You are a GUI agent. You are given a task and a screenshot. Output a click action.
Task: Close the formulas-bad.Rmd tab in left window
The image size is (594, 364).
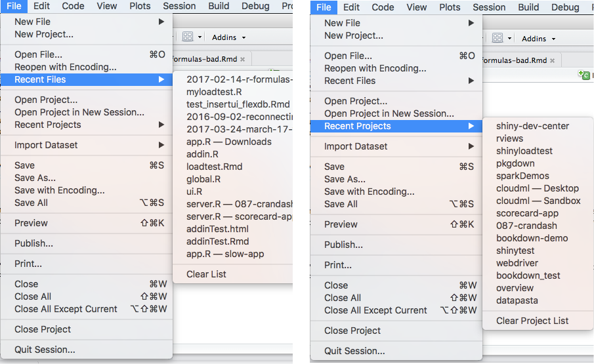tap(242, 59)
